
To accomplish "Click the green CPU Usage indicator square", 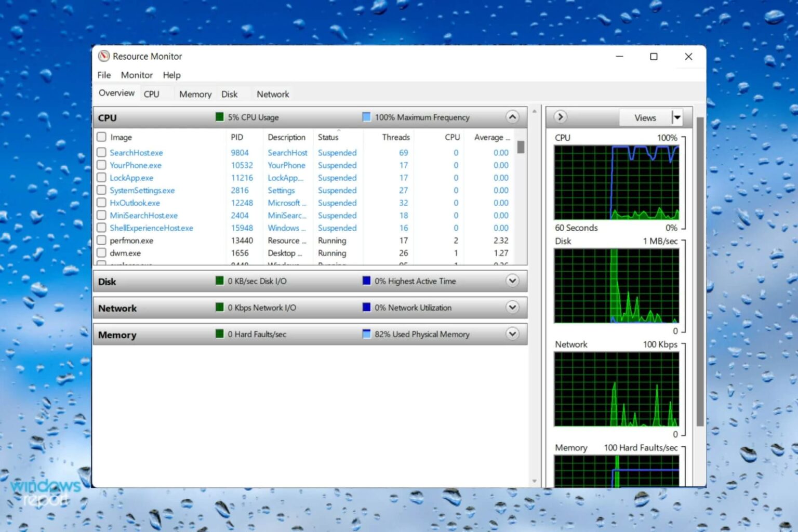I will click(x=219, y=117).
